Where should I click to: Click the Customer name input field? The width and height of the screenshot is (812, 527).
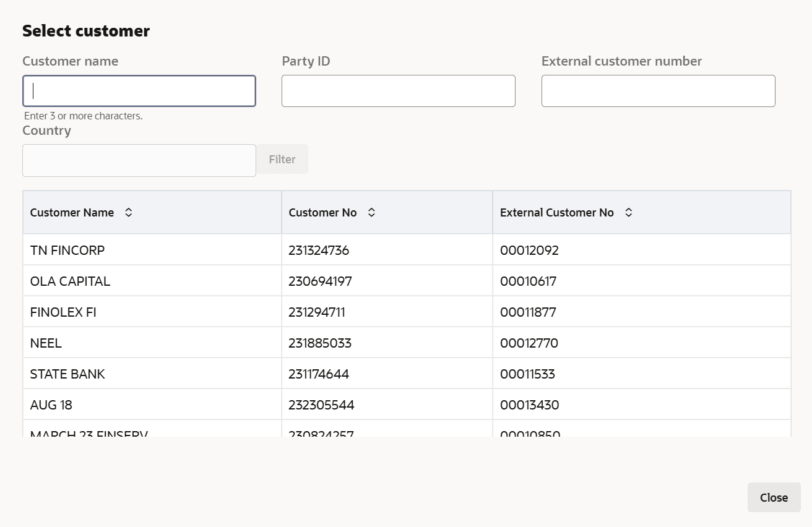point(139,91)
